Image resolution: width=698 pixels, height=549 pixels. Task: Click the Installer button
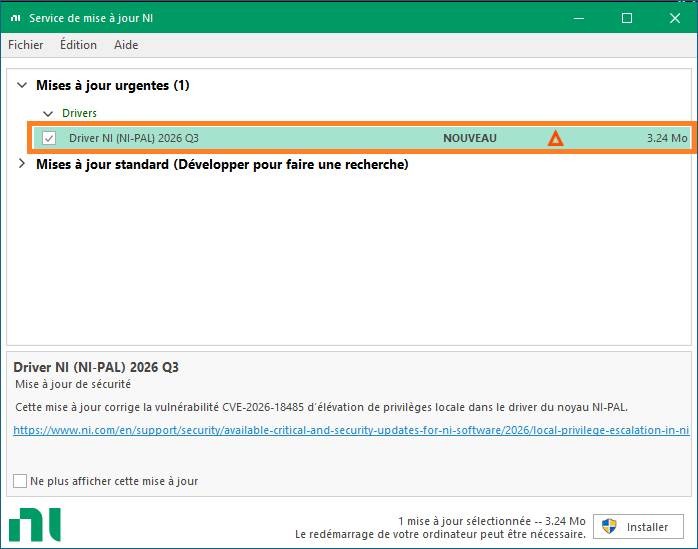638,527
